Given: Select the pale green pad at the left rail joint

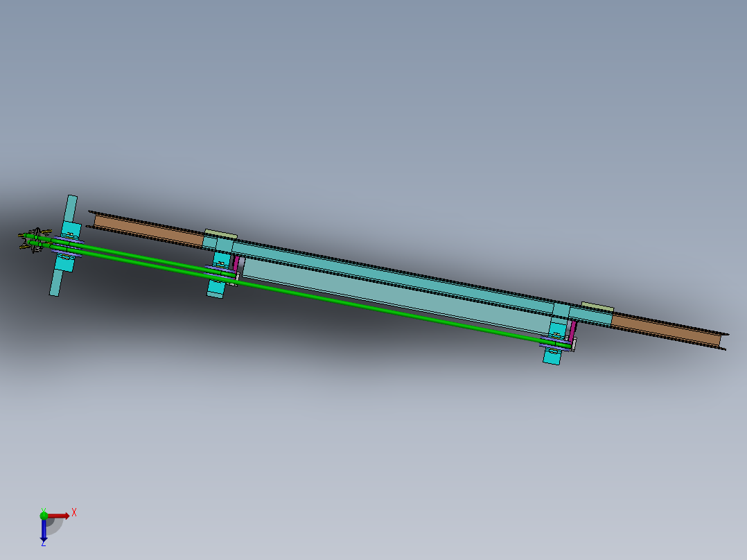Looking at the screenshot, I should (221, 234).
